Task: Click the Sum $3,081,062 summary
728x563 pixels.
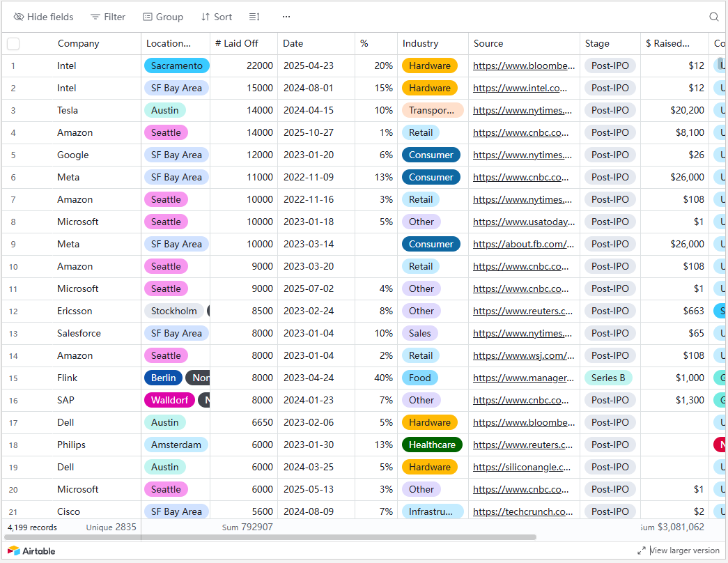Action: point(673,527)
